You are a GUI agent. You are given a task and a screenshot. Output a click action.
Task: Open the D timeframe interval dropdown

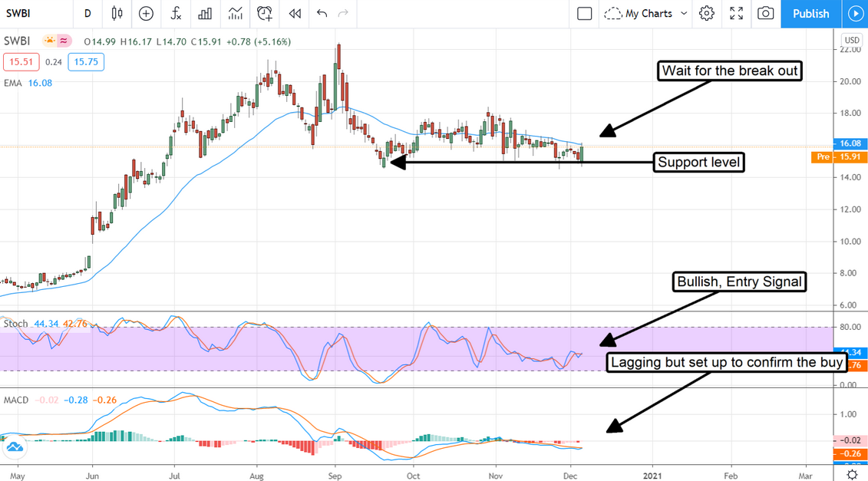click(x=87, y=13)
